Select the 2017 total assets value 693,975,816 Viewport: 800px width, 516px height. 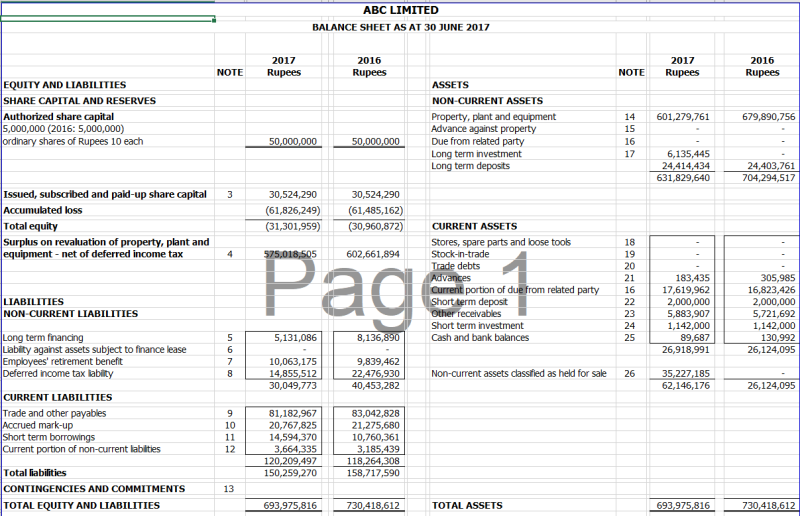(x=683, y=505)
